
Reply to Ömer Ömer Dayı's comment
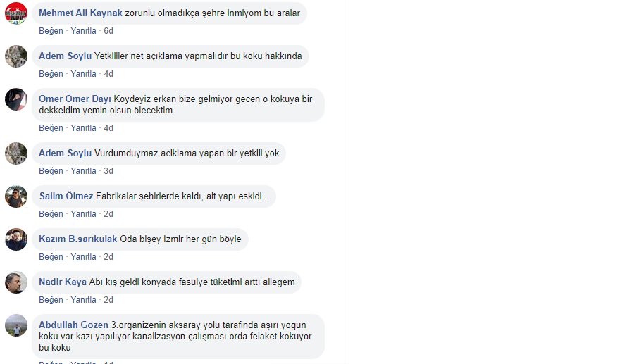83,128
